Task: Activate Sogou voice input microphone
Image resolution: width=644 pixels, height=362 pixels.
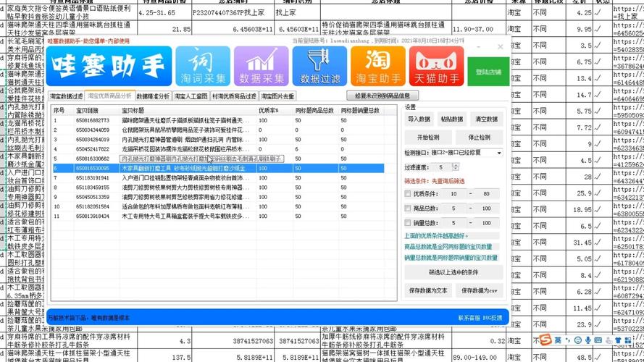Action: pos(587,340)
